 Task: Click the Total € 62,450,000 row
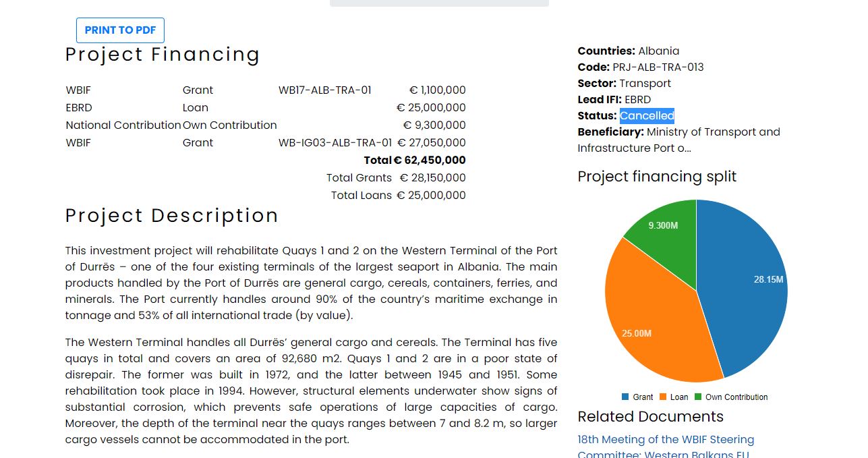point(415,161)
